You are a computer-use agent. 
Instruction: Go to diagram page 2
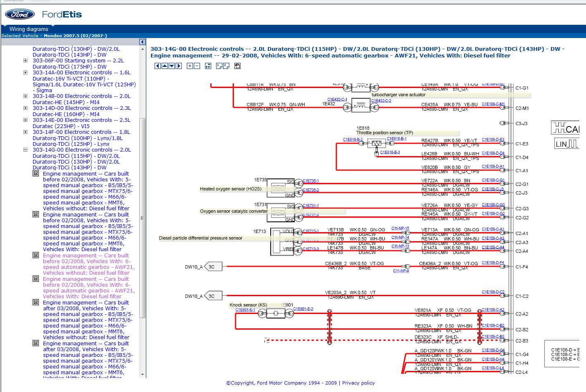click(x=226, y=66)
